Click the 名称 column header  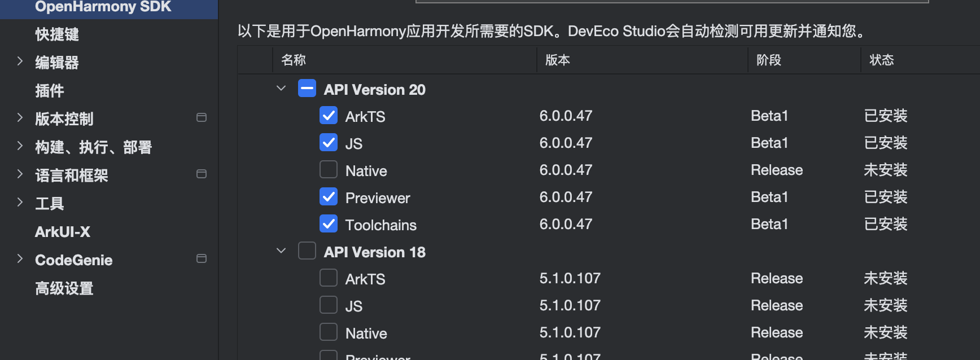click(294, 60)
